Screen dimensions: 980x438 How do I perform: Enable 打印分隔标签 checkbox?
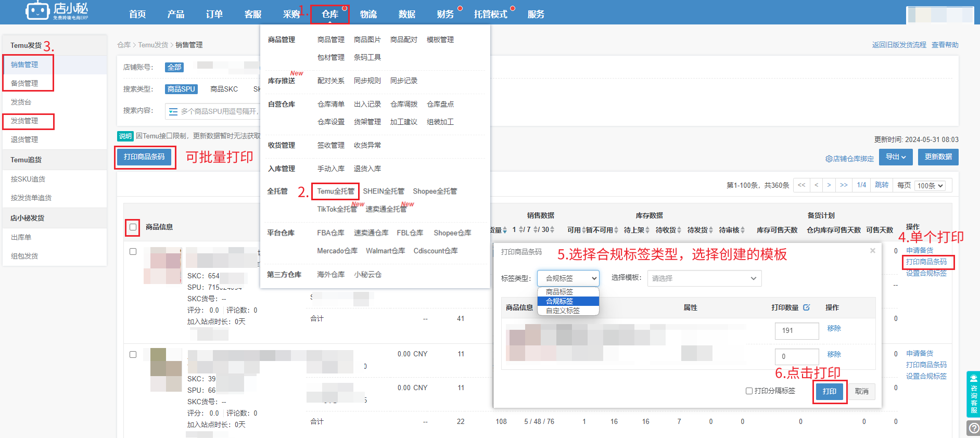click(x=749, y=391)
